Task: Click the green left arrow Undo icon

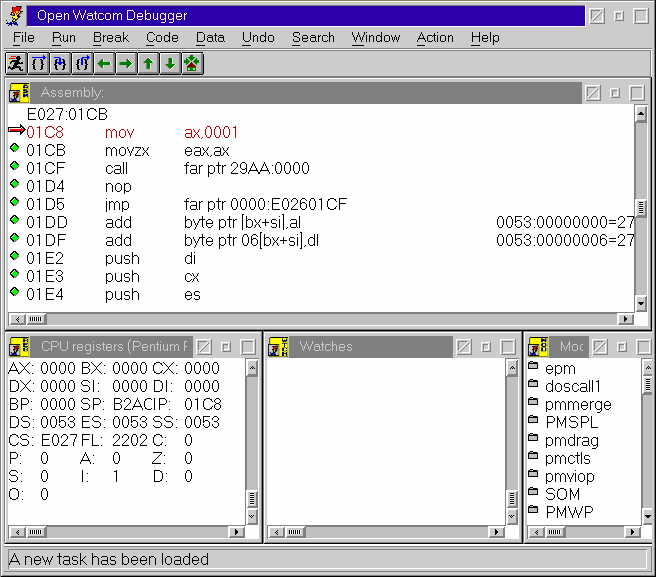Action: [104, 64]
